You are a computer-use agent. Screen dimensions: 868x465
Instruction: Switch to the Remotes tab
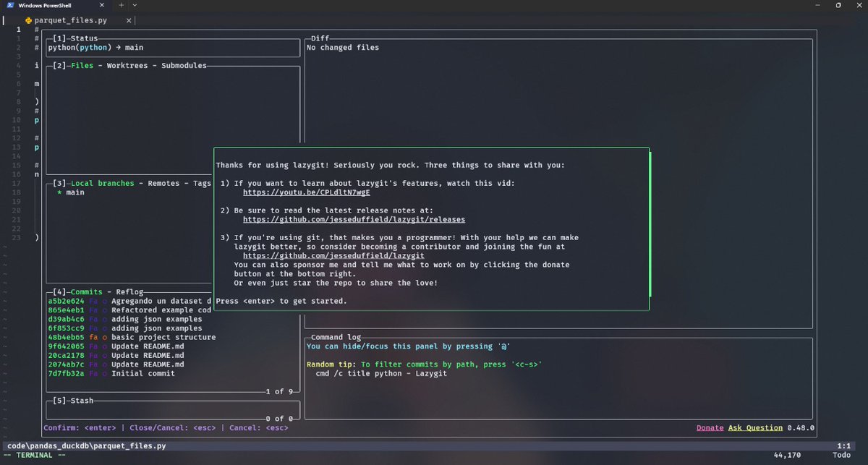point(163,183)
